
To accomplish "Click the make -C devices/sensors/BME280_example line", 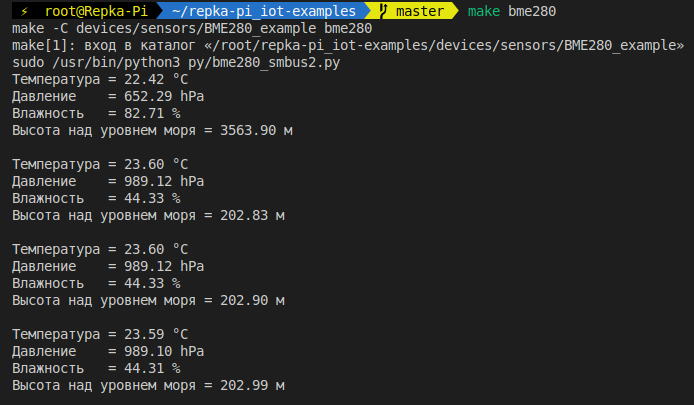I will (x=192, y=28).
